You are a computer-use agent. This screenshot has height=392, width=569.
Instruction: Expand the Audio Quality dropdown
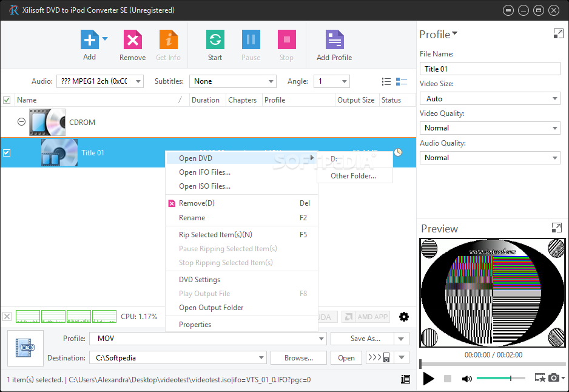coord(490,158)
